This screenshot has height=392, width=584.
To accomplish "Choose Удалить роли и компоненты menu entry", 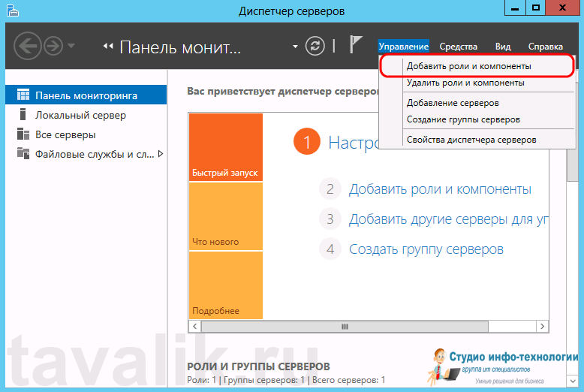I will (465, 83).
